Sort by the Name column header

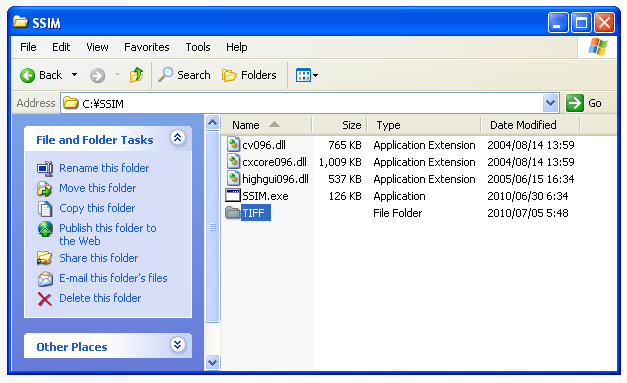coord(266,125)
